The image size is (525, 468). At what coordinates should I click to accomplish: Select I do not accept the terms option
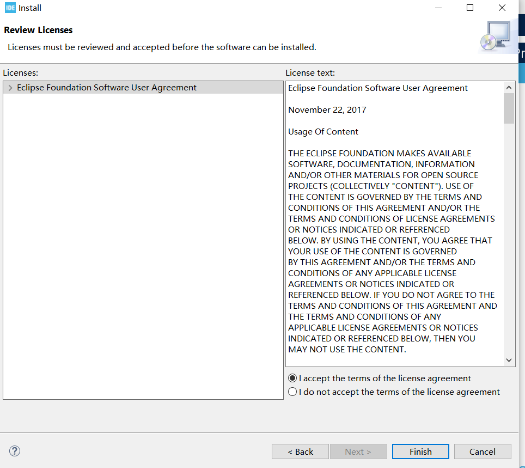click(x=292, y=392)
